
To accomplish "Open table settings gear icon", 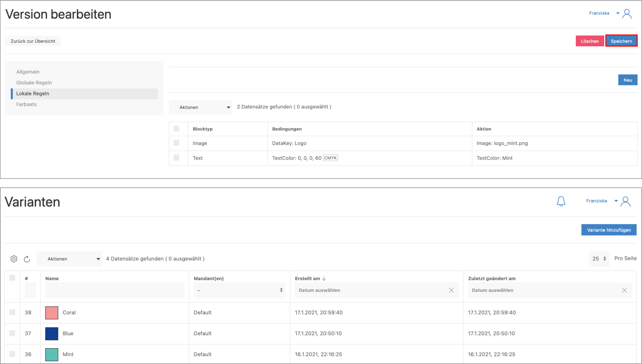I will coord(14,259).
